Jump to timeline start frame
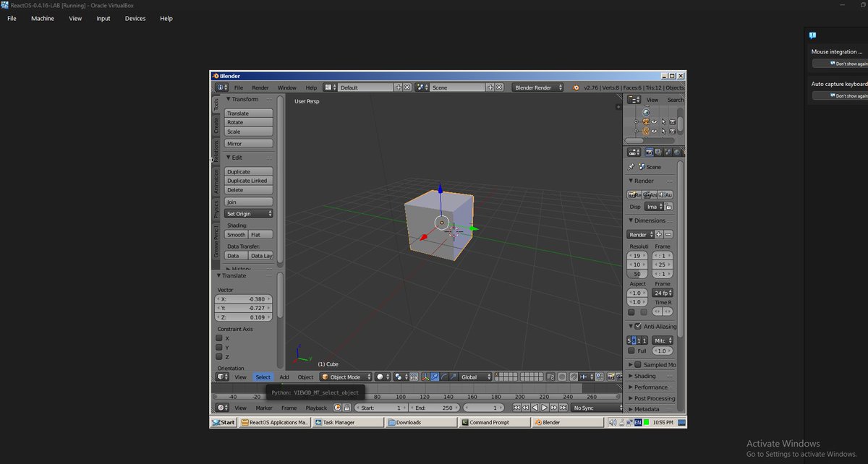Viewport: 868px width, 464px height. coord(516,408)
